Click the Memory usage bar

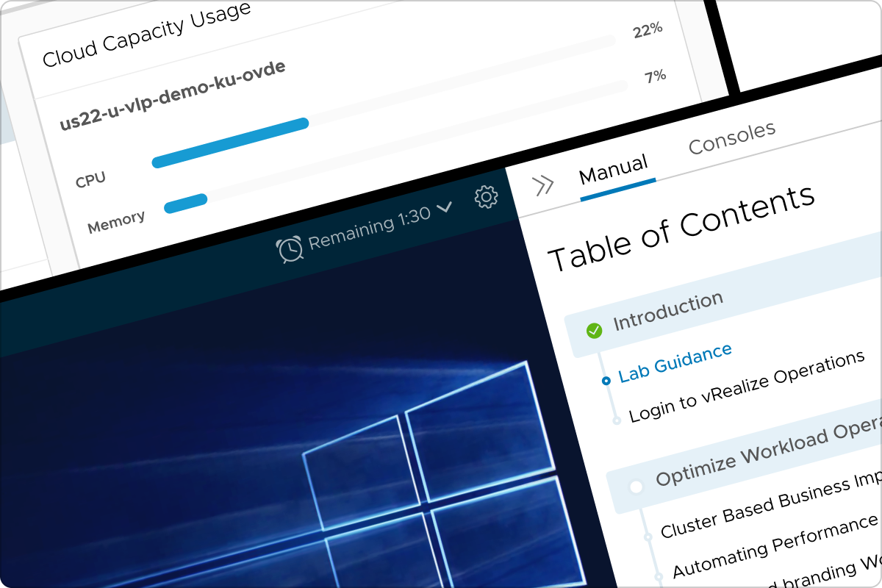(x=185, y=203)
